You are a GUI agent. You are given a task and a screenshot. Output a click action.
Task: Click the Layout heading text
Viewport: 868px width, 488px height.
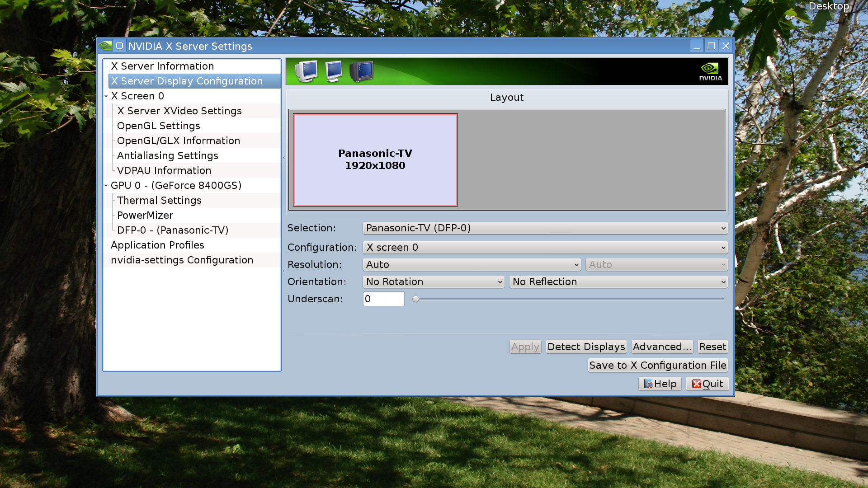coord(507,98)
